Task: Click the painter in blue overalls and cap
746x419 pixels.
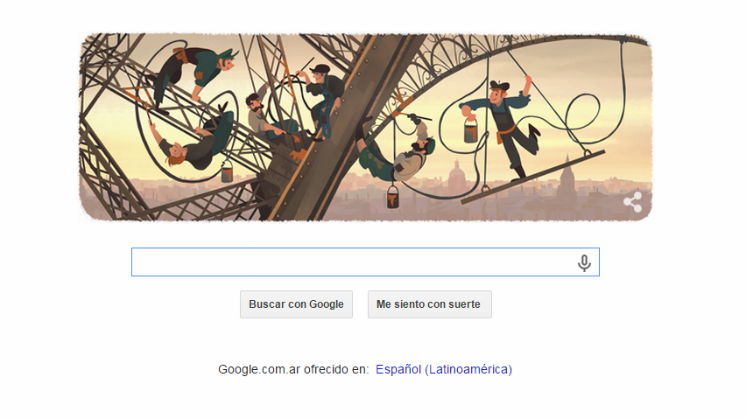Action: click(324, 97)
